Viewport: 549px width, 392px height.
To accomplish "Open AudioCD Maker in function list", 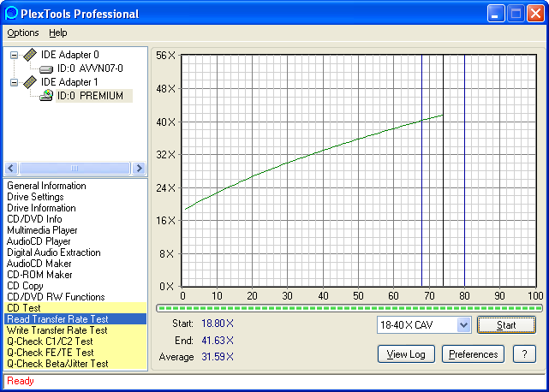I will (75, 264).
